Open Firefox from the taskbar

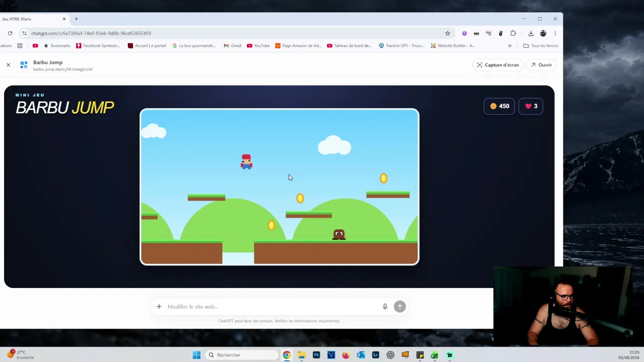[346, 355]
